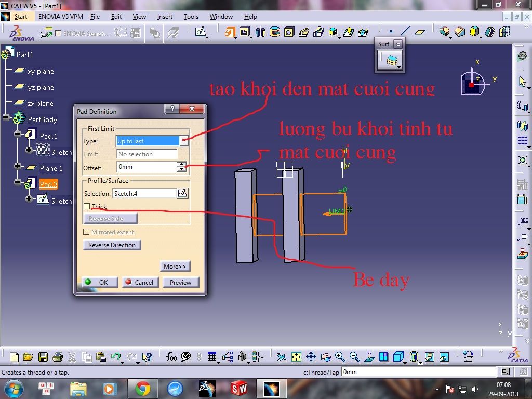Click the sketch edit icon beside Selection

(x=182, y=193)
